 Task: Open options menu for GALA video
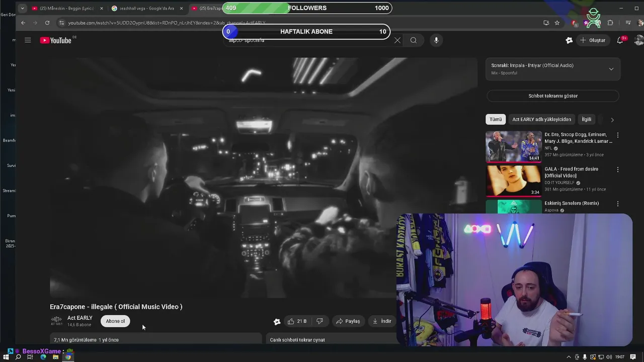point(618,169)
